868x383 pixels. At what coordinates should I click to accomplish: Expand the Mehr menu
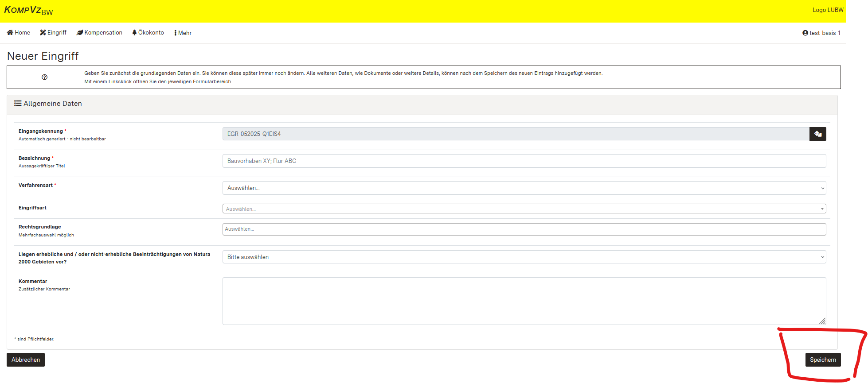coord(183,33)
